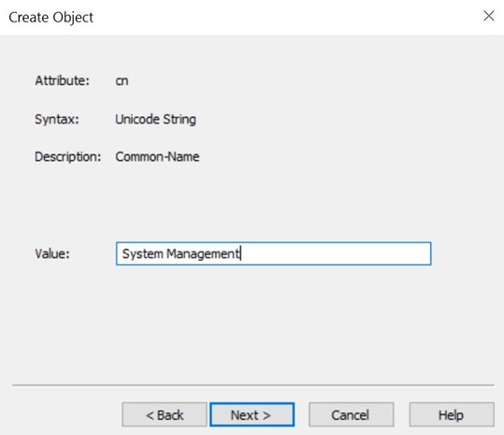Click the Syntax: label
504x435 pixels.
57,120
